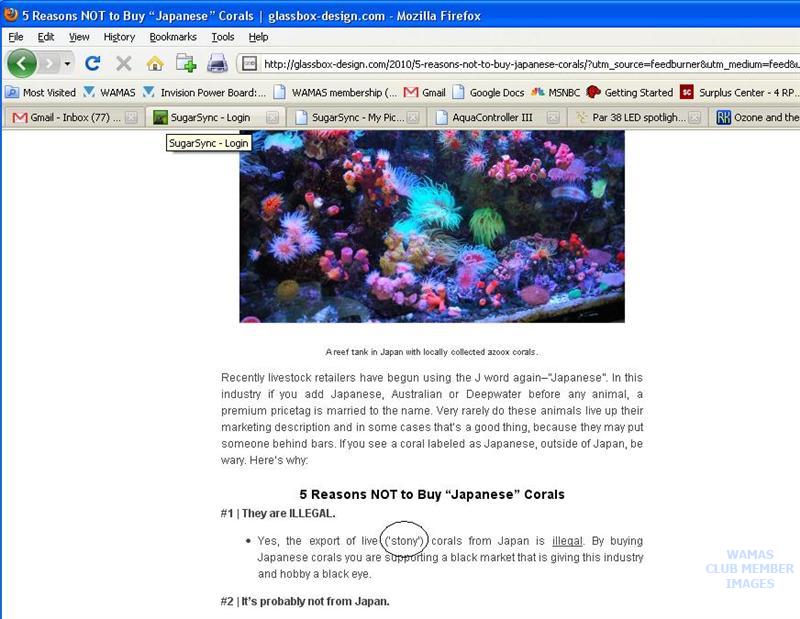Switch to the Ozone and the tab
800x619 pixels.
tap(755, 117)
